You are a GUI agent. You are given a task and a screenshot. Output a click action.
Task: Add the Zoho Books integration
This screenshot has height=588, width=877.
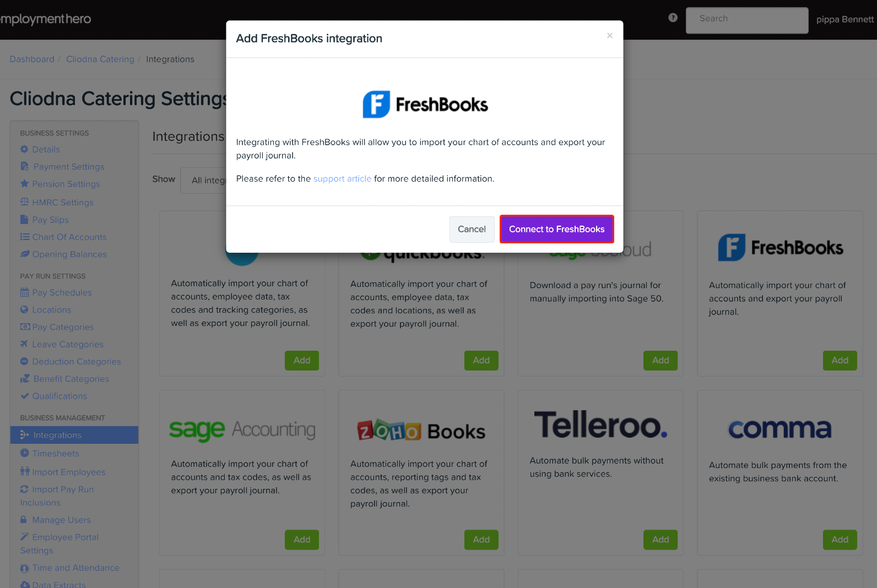(481, 540)
